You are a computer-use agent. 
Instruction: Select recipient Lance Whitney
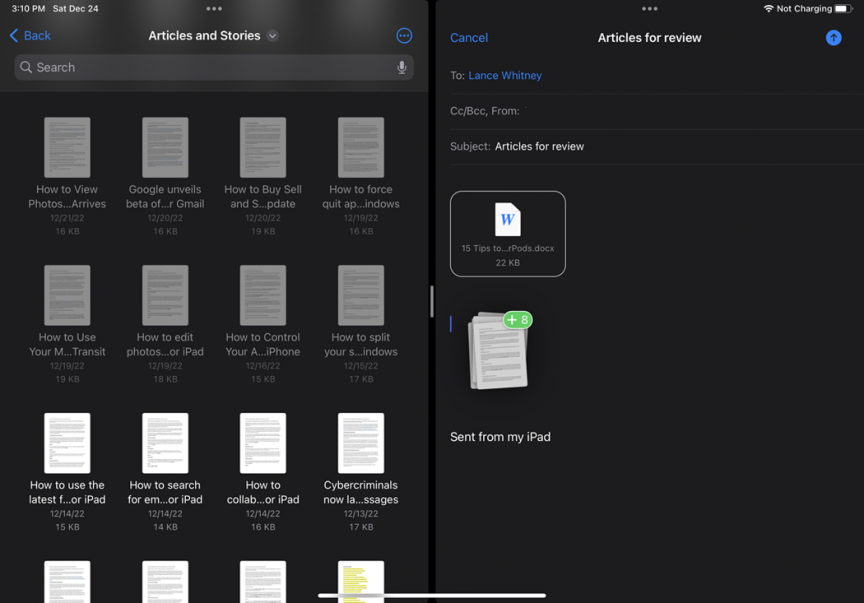[x=505, y=76]
